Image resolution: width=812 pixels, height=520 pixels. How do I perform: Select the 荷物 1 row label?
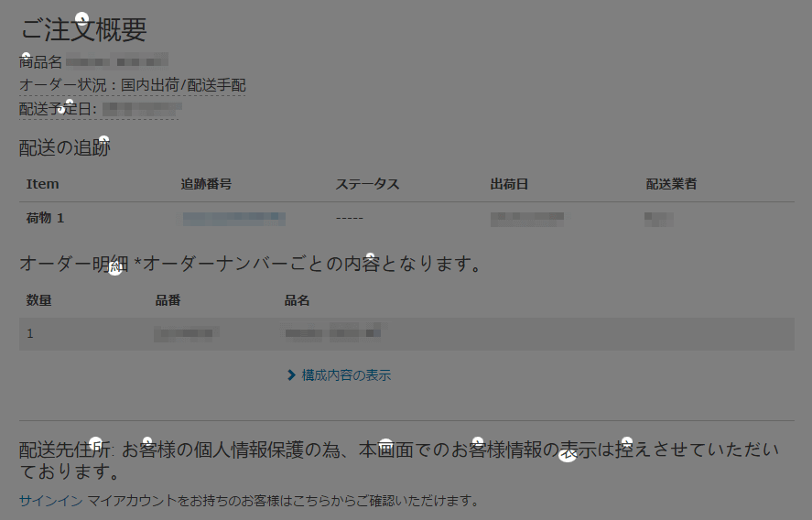(x=45, y=219)
